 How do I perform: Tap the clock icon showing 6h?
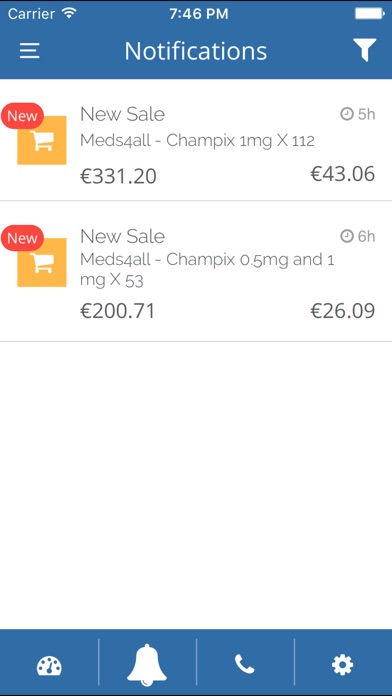(347, 237)
